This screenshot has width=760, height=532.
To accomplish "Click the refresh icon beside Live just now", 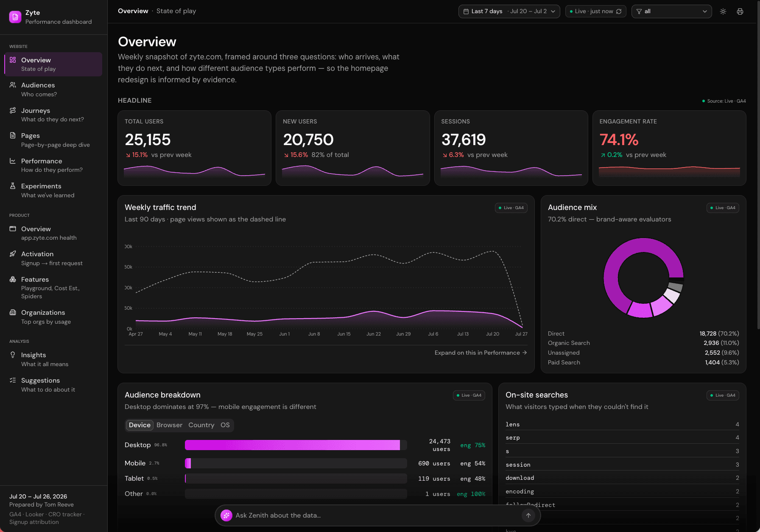I will pyautogui.click(x=619, y=11).
